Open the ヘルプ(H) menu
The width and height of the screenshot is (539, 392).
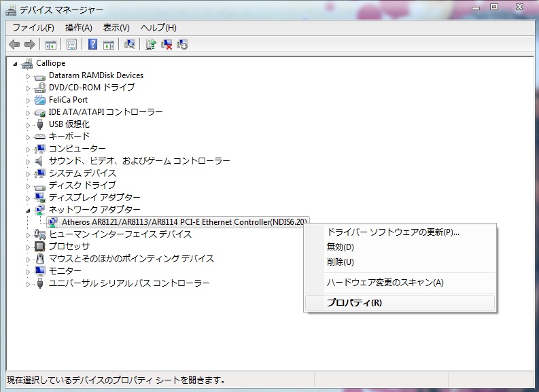[x=158, y=28]
